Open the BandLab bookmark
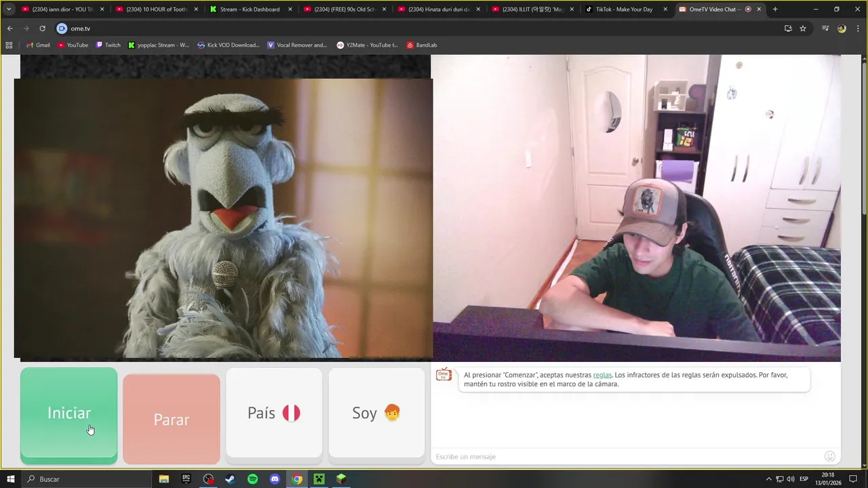This screenshot has width=868, height=488. [422, 45]
